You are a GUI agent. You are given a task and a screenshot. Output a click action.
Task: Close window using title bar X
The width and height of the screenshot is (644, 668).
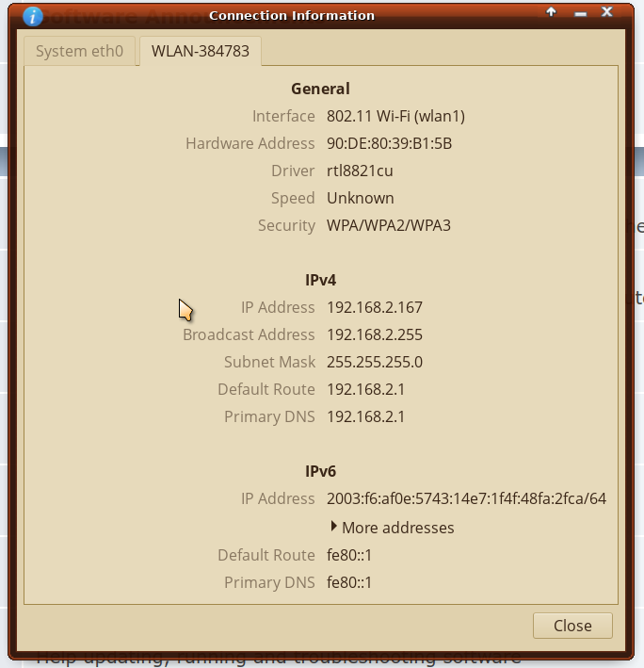click(607, 13)
